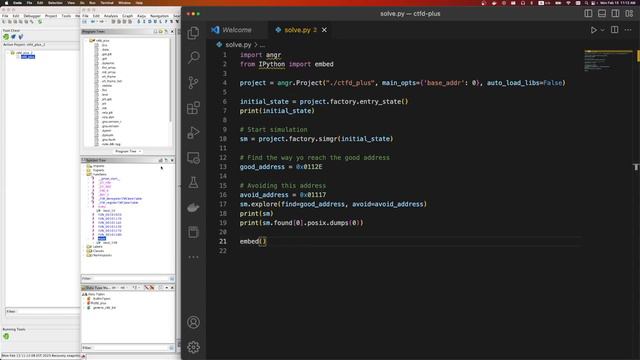Click 'avoid_address = 0x01117' on line 16
The height and width of the screenshot is (360, 640).
282,195
